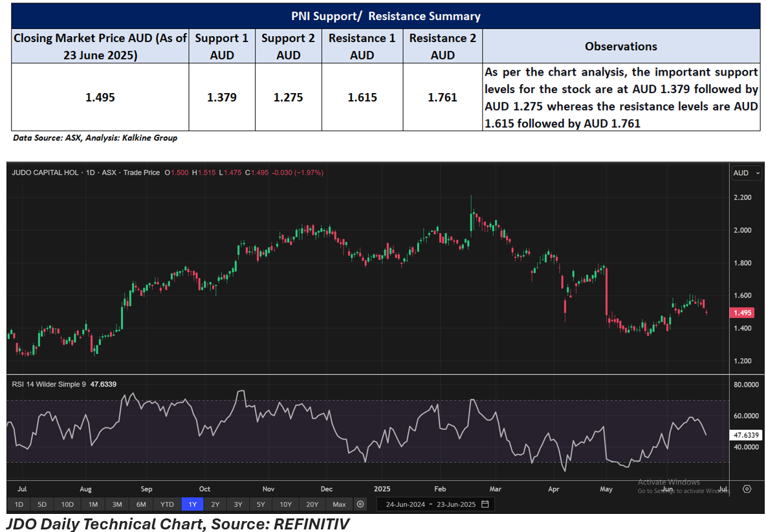766x532 pixels.
Task: Click the low value L1.475
Action: click(230, 173)
